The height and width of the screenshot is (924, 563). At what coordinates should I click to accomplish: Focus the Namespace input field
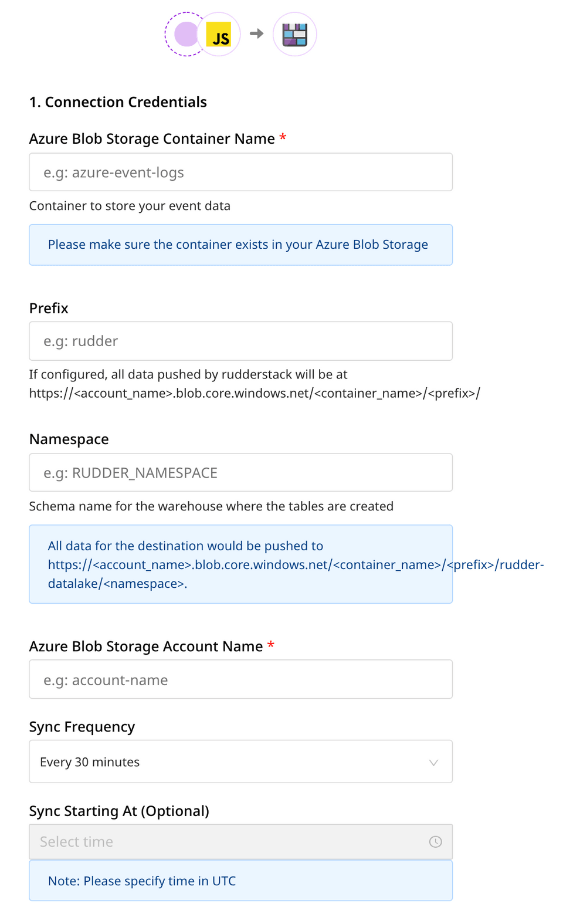[241, 472]
